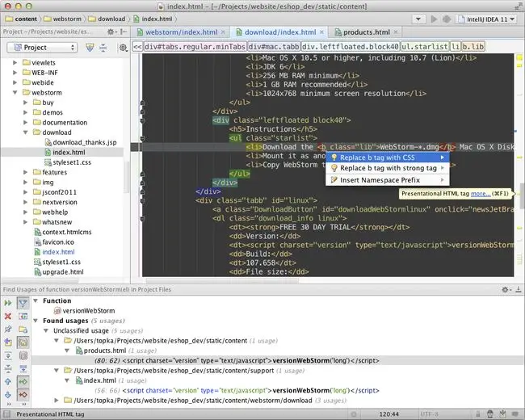525x420 pixels.
Task: Pin the Find Usages tab with pushpin icon
Action: tap(8, 330)
